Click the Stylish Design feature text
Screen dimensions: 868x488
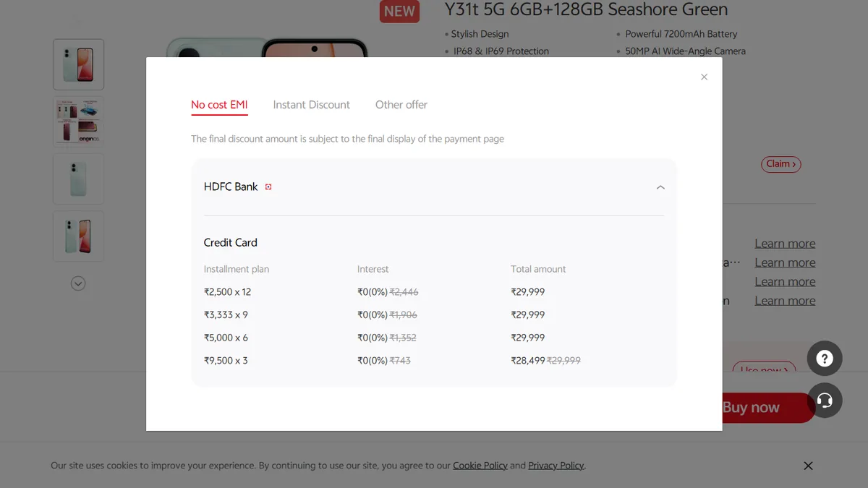(480, 34)
